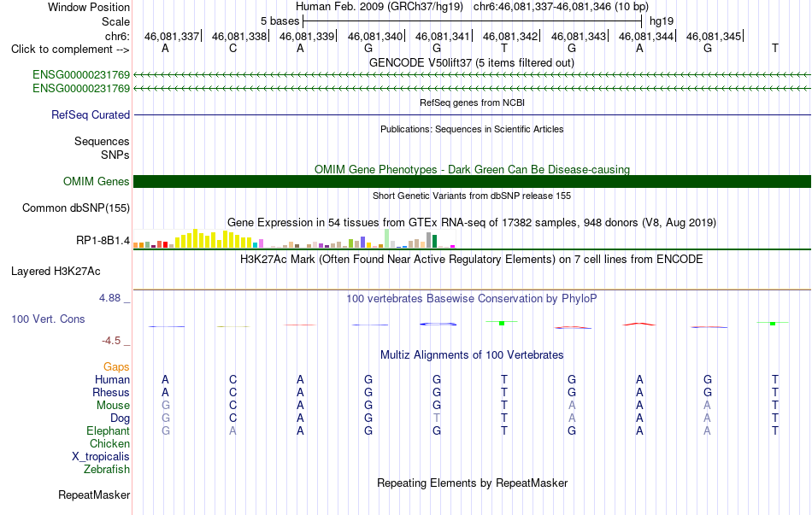812x515 pixels.
Task: Select the X_tropicalis alignment row label
Action: (x=101, y=457)
